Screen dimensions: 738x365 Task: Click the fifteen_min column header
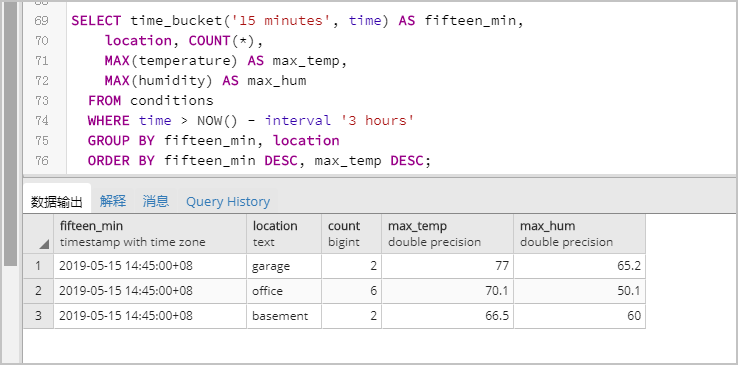[150, 234]
